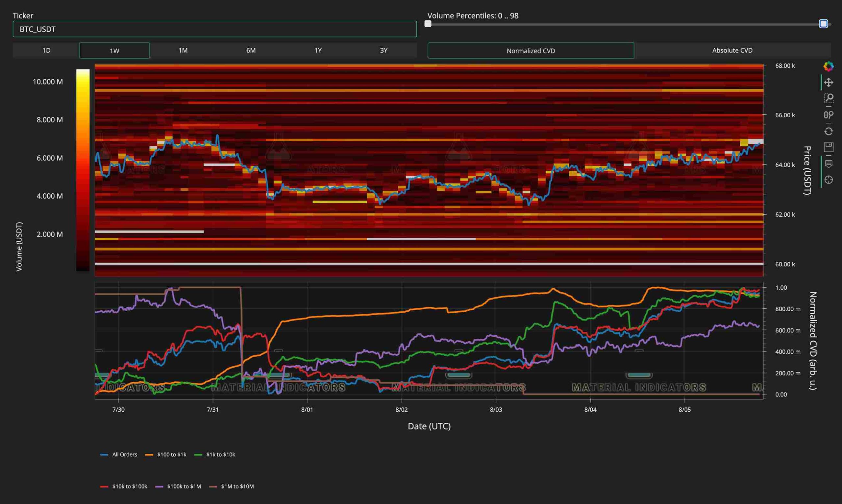842x504 pixels.
Task: Choose the 1M time range button
Action: coord(183,50)
